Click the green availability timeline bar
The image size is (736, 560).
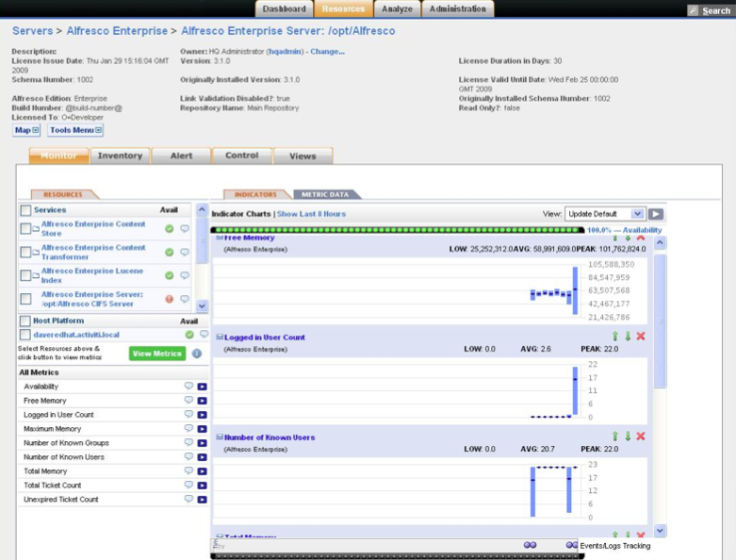(x=398, y=230)
